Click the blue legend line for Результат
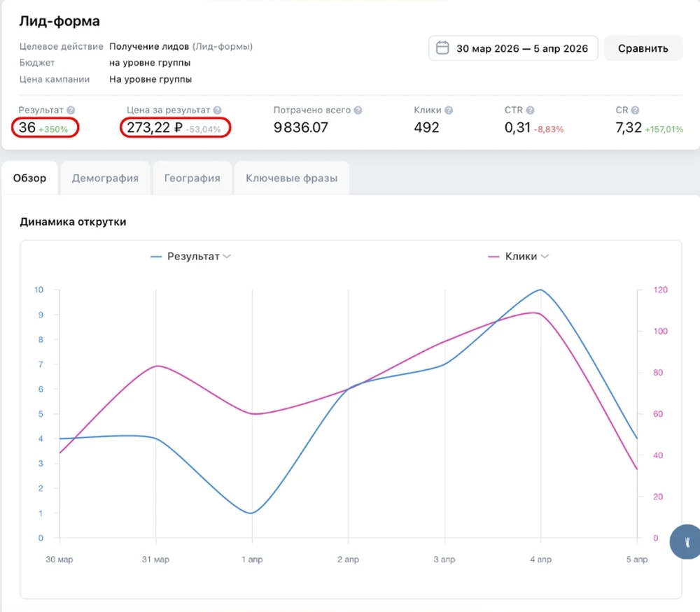Viewport: 700px width, 612px height. tap(156, 257)
